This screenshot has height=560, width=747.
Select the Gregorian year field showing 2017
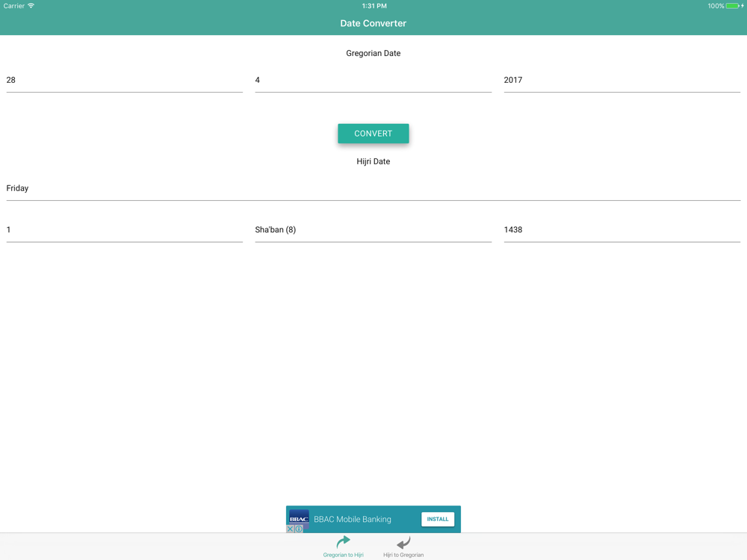tap(622, 81)
